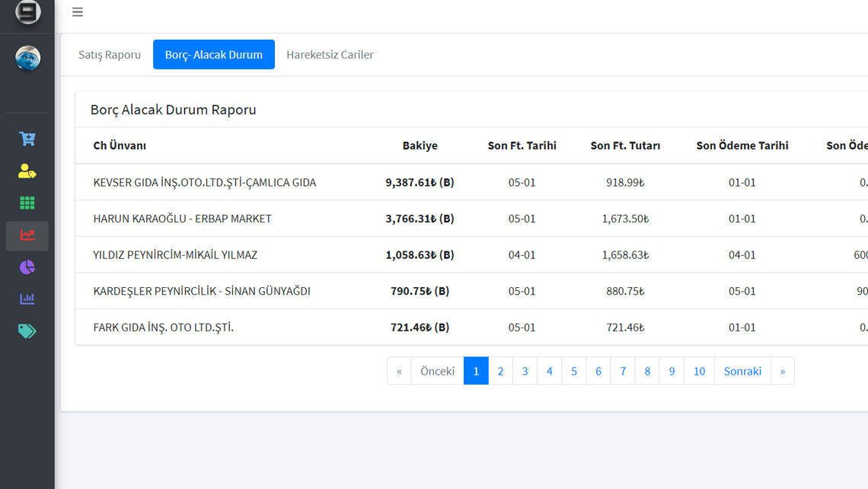
Task: Click the app logo at top of sidebar
Action: pyautogui.click(x=27, y=12)
